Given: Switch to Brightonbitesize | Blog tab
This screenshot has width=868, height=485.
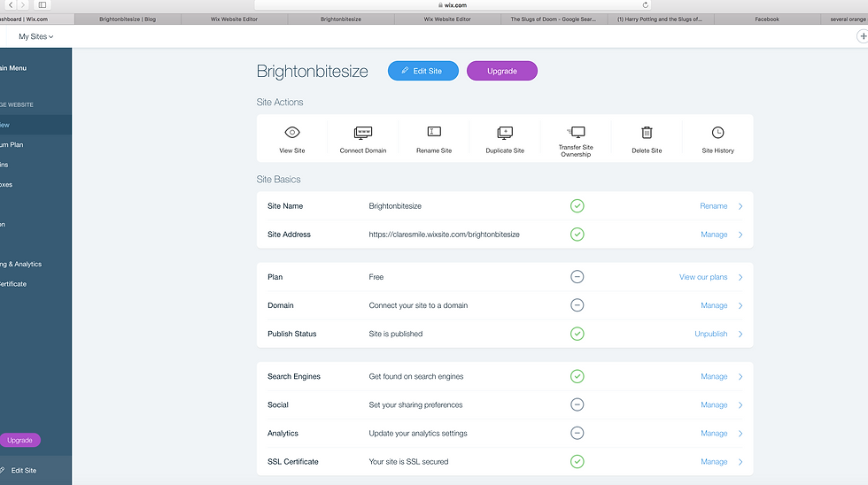Looking at the screenshot, I should coord(128,19).
